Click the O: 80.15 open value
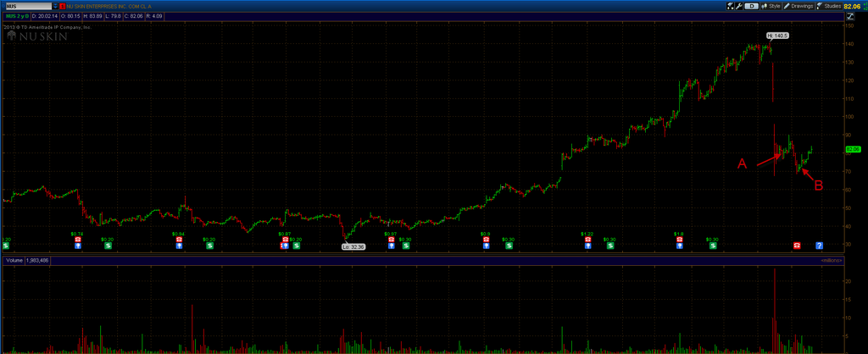This screenshot has height=354, width=868. 70,16
